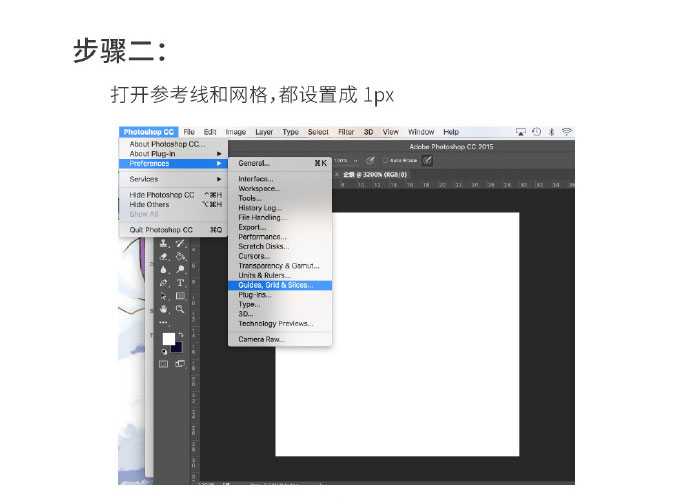Screen dimensions: 690x504
Task: Toggle Quick Mask mode icon
Action: coord(163,364)
